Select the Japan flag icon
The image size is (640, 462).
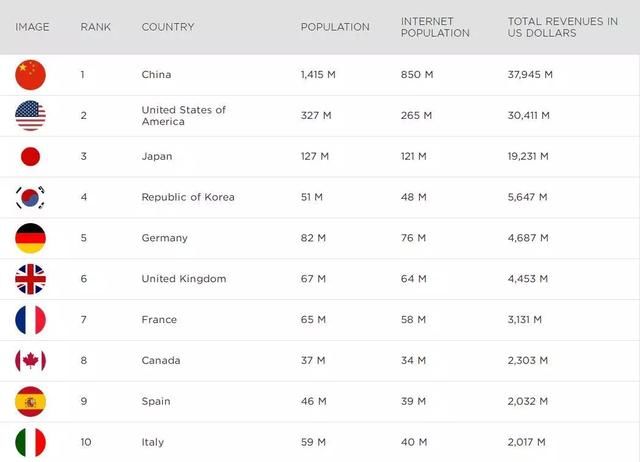point(31,157)
